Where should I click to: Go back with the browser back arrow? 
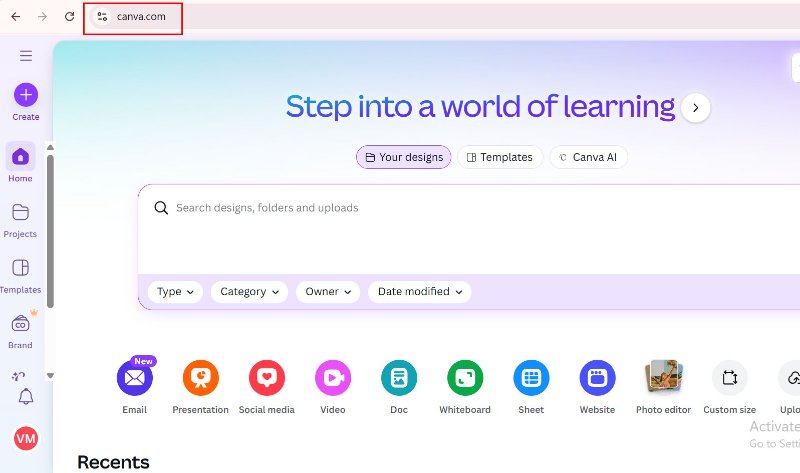[x=16, y=16]
